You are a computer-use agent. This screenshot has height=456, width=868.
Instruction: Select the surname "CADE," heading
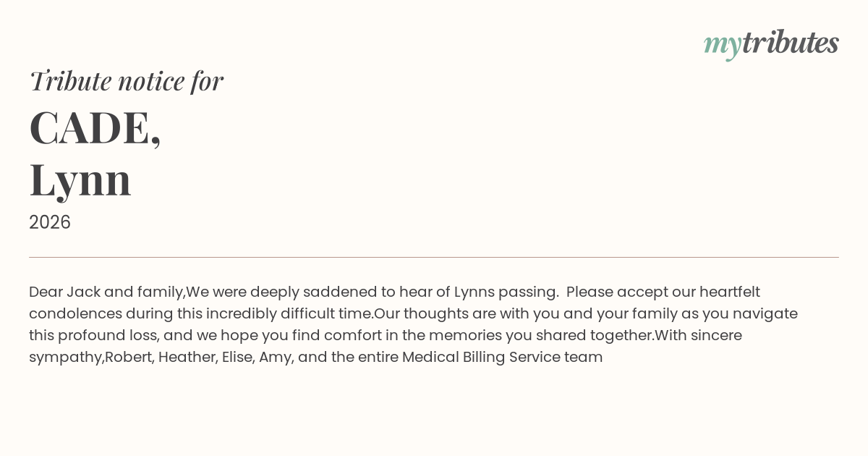(95, 127)
